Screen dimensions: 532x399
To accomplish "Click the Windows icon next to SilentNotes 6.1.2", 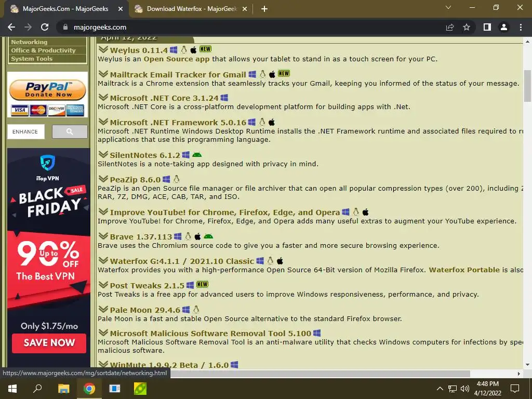I will tap(185, 155).
